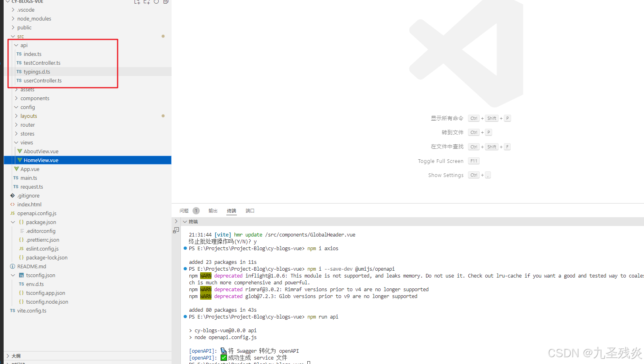Click the 'Toggle Full Screen' hint text
The width and height of the screenshot is (644, 364).
(441, 161)
